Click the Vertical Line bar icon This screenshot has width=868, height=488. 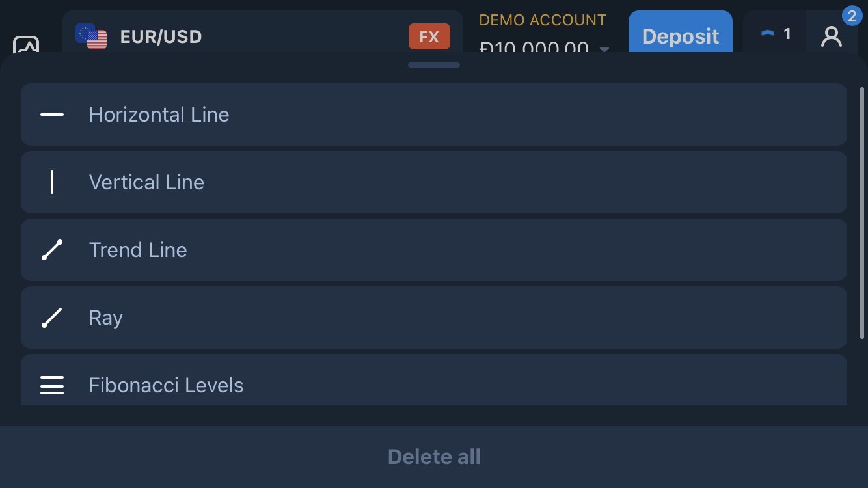click(x=52, y=182)
